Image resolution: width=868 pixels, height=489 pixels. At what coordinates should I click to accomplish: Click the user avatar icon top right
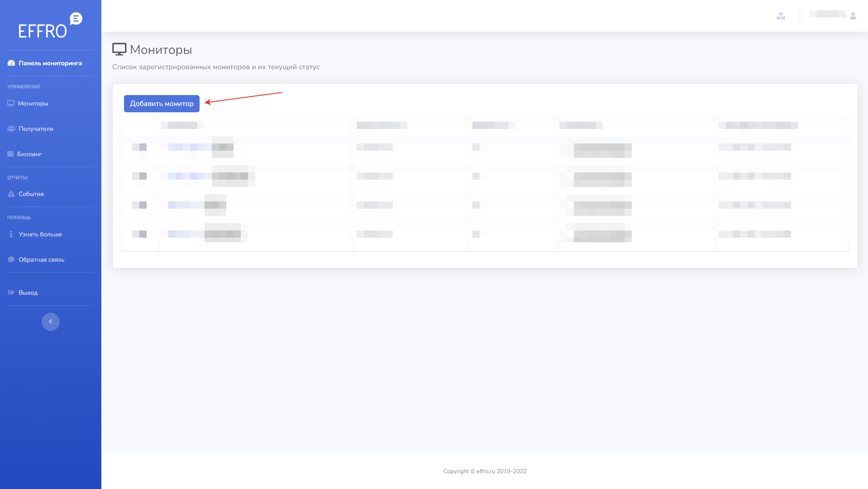(853, 16)
